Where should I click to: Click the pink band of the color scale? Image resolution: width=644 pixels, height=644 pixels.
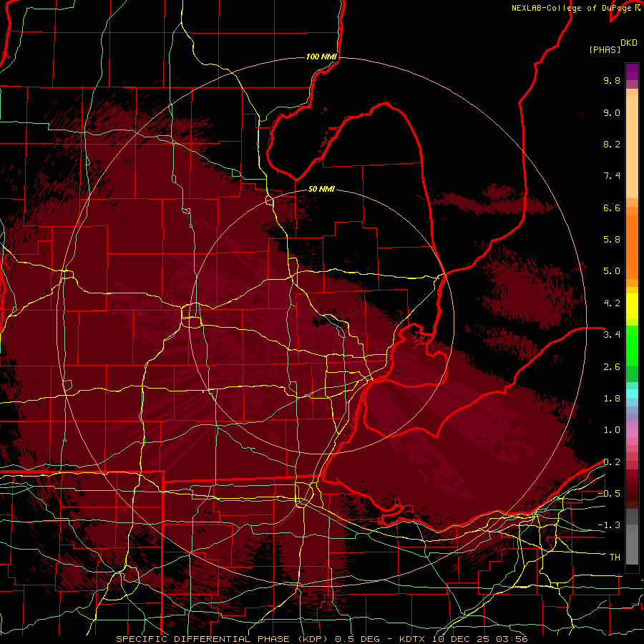click(632, 434)
